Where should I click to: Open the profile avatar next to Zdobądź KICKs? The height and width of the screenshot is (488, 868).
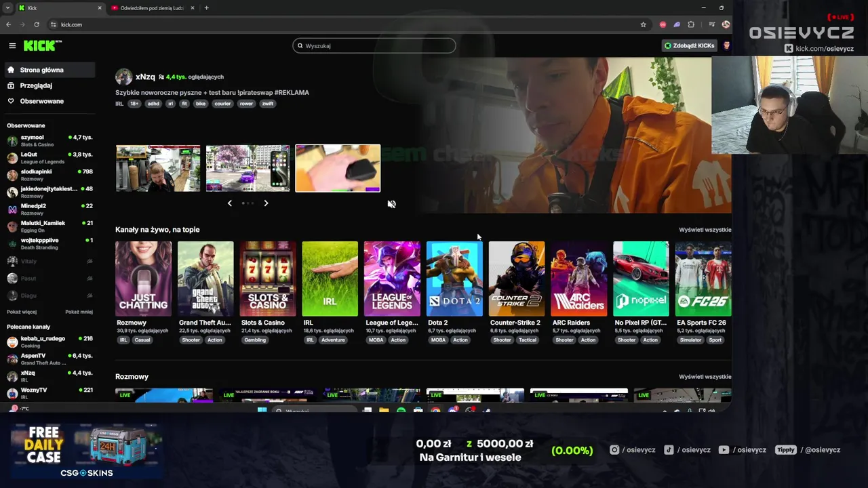(726, 45)
